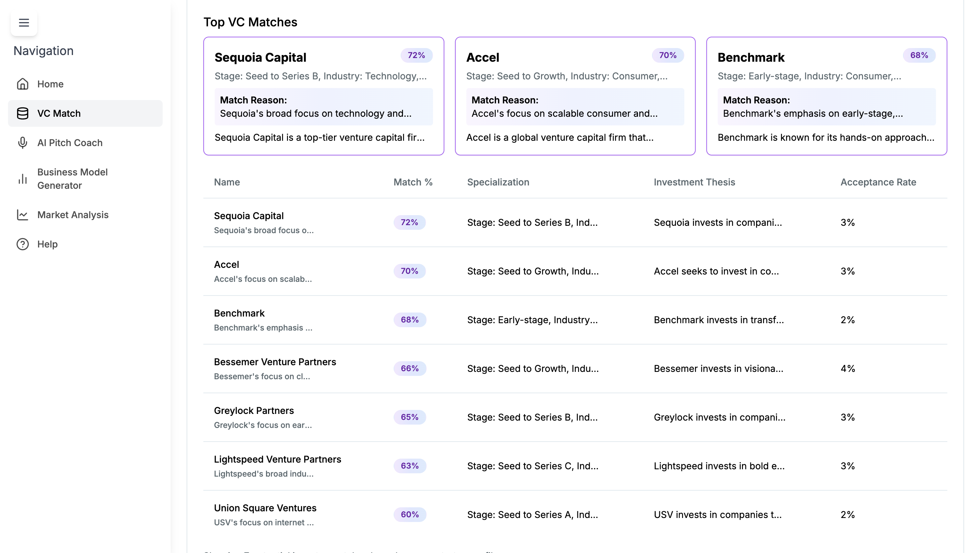Toggle the hamburger menu icon
Viewport: 980px width, 553px height.
[24, 23]
